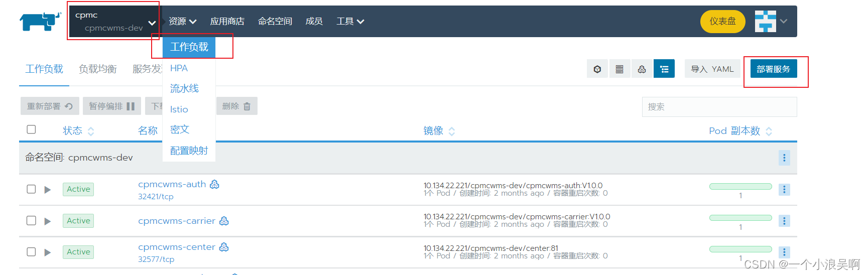
Task: Choose 流水线 from the dropdown menu
Action: pyautogui.click(x=184, y=89)
